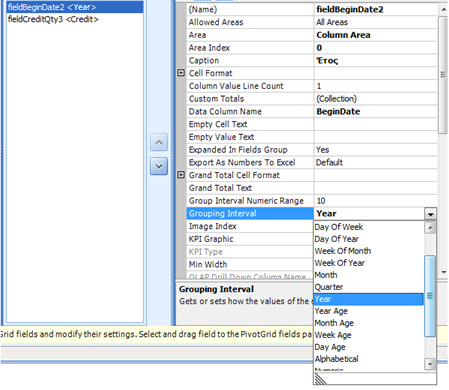Choose Year Age grouping option

pyautogui.click(x=331, y=311)
